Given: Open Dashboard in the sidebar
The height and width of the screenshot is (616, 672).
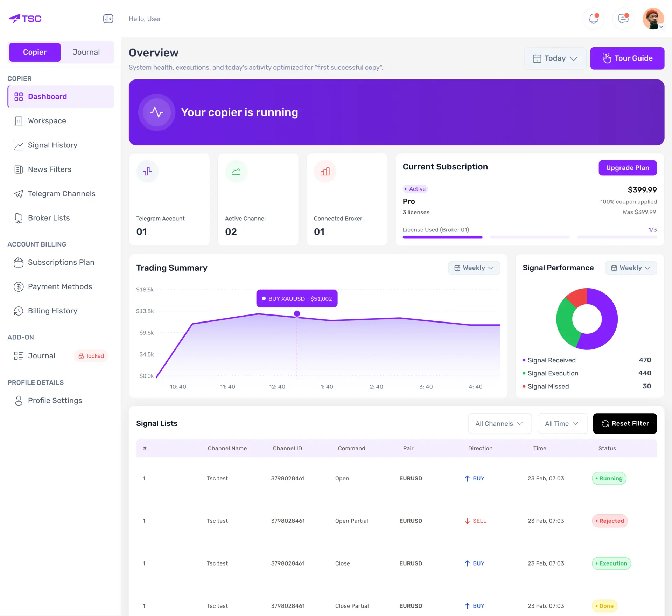Looking at the screenshot, I should 61,97.
